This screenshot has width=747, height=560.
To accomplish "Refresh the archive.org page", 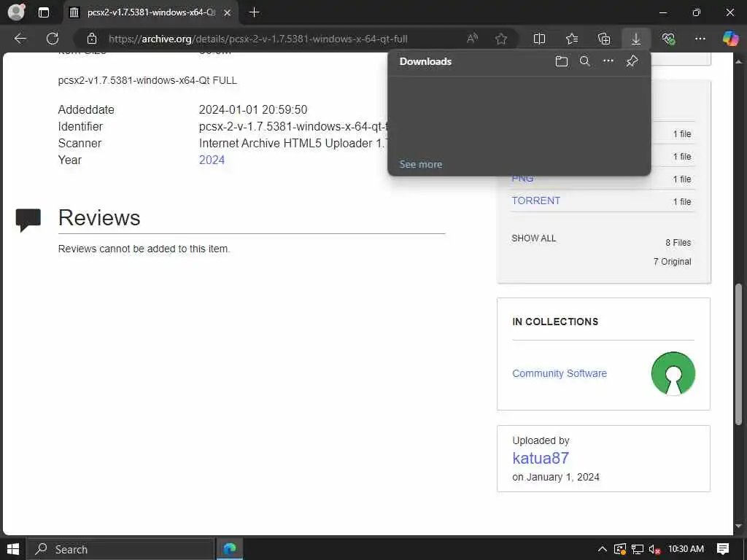I will pos(53,39).
